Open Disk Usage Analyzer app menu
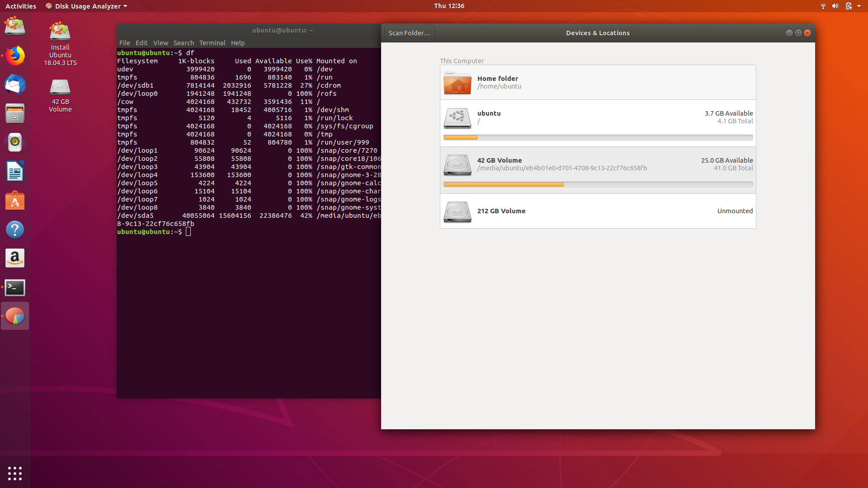This screenshot has height=488, width=868. [87, 6]
